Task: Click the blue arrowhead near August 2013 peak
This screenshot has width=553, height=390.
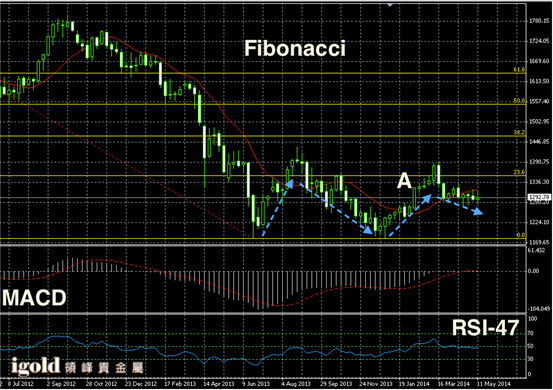Action: point(289,184)
